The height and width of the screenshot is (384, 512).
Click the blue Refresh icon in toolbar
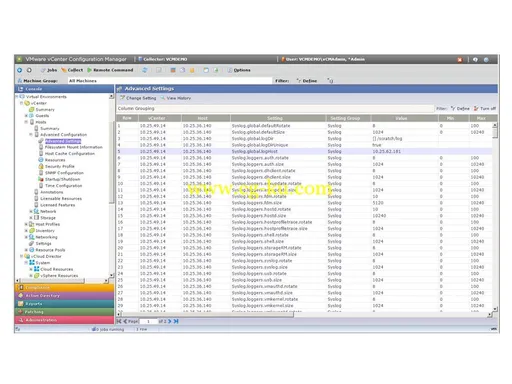point(145,70)
